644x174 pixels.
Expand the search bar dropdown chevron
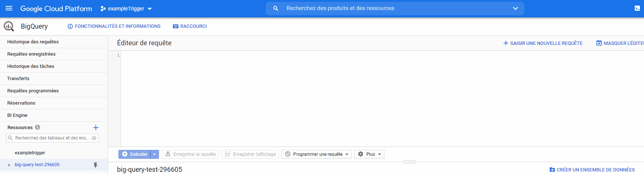[515, 8]
